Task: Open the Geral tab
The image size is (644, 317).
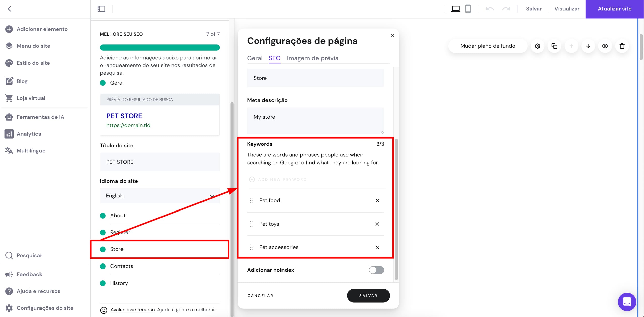Action: pos(255,58)
